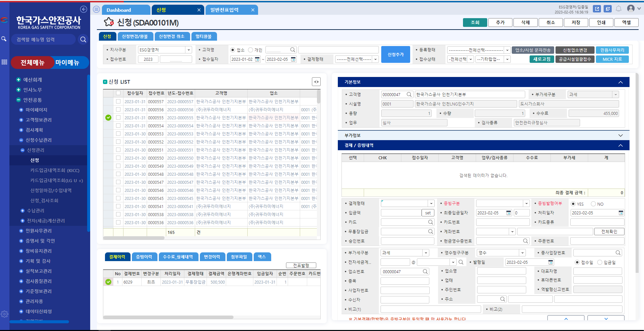644x331 pixels.
Task: Click the favorite star icon beside 신청 title
Action: 109,22
